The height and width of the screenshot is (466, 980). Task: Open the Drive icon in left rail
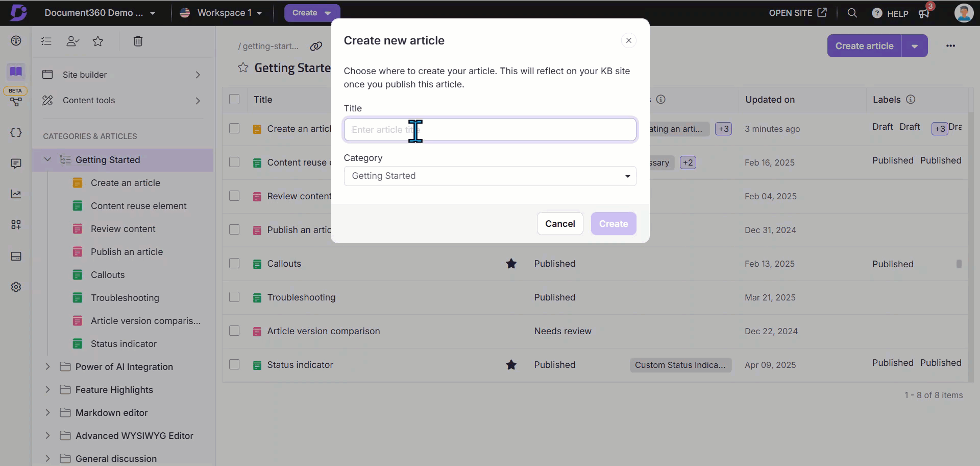(16, 256)
